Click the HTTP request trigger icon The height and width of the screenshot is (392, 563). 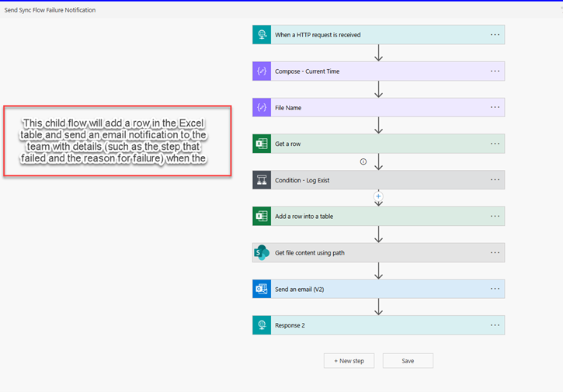tap(262, 35)
